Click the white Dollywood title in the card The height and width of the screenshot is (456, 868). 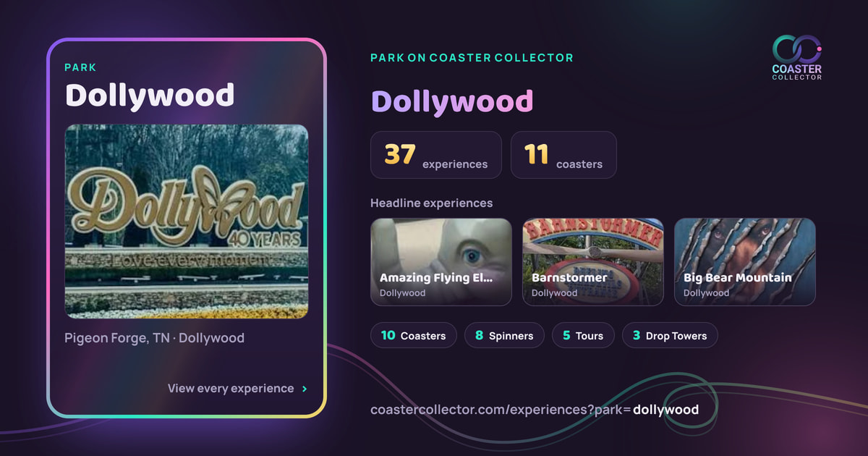pyautogui.click(x=150, y=95)
